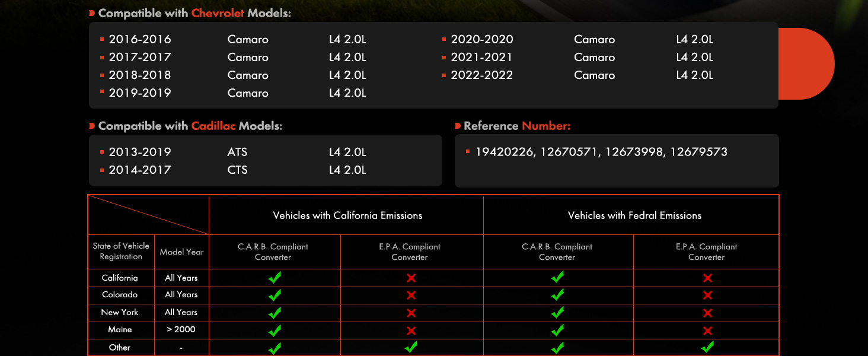
Task: Click the "Compatible with Cadillac Models:" heading
Action: pyautogui.click(x=190, y=126)
